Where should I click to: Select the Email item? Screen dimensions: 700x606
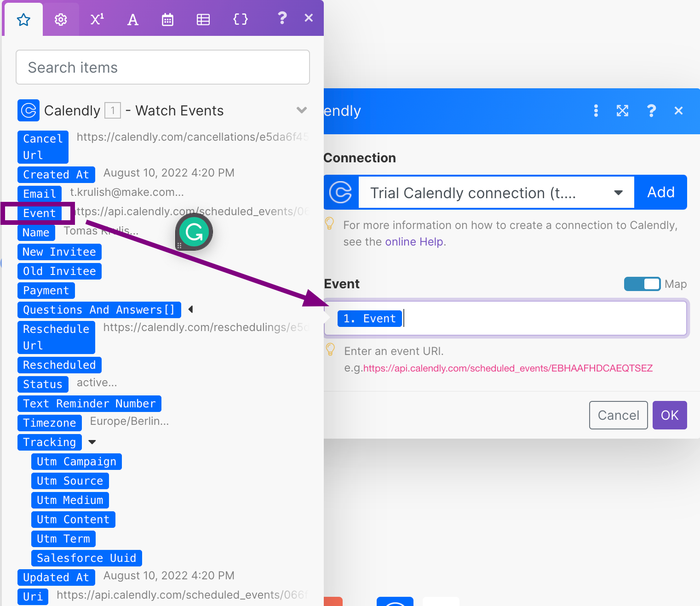[40, 194]
